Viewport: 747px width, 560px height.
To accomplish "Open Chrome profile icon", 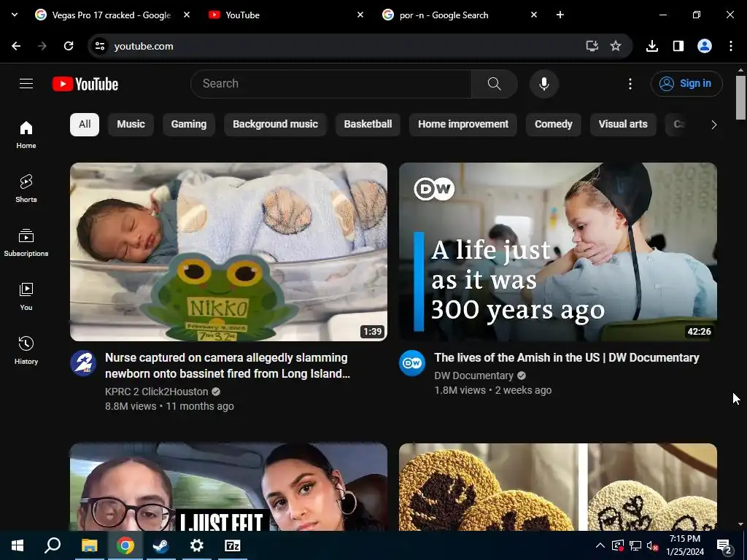I will (x=704, y=46).
